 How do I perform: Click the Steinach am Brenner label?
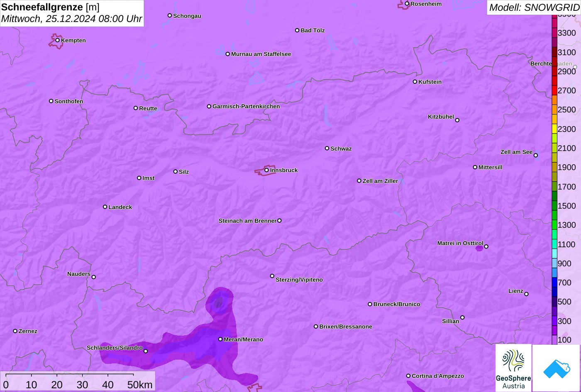[247, 221]
